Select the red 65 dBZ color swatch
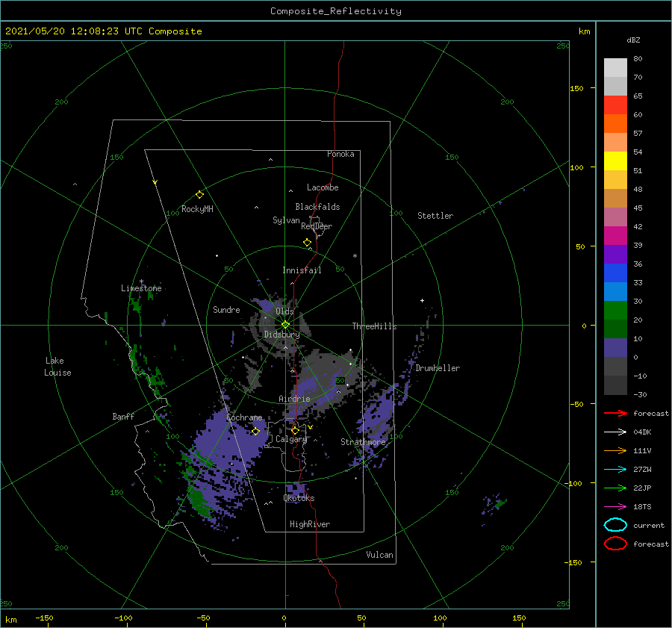 pyautogui.click(x=615, y=105)
